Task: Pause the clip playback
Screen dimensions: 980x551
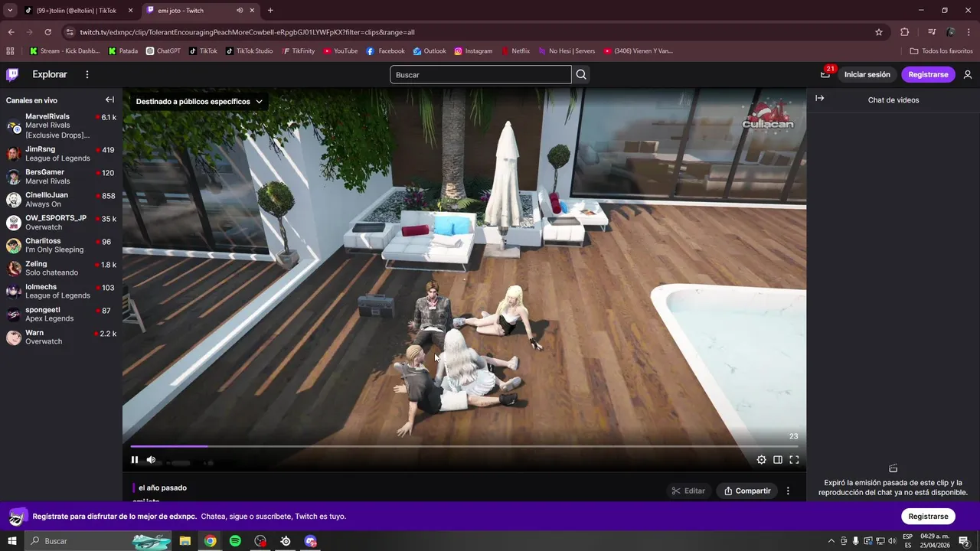Action: (x=135, y=460)
